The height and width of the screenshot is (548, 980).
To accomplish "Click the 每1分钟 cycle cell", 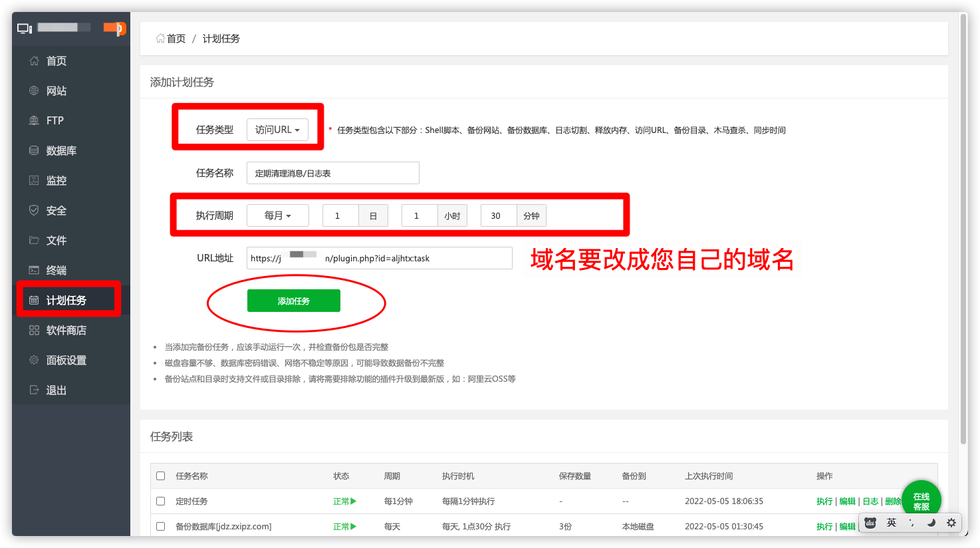I will point(398,501).
